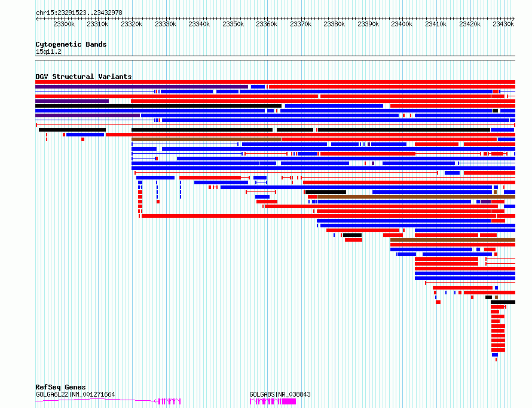The image size is (532, 408).
Task: Select the 23380k ruler position label
Action: 334,24
